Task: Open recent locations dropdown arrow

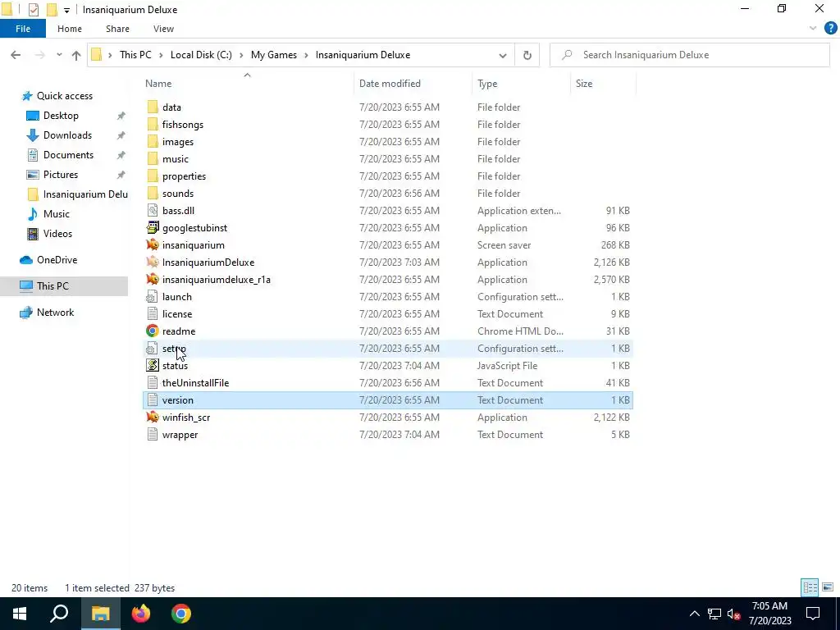Action: (59, 55)
